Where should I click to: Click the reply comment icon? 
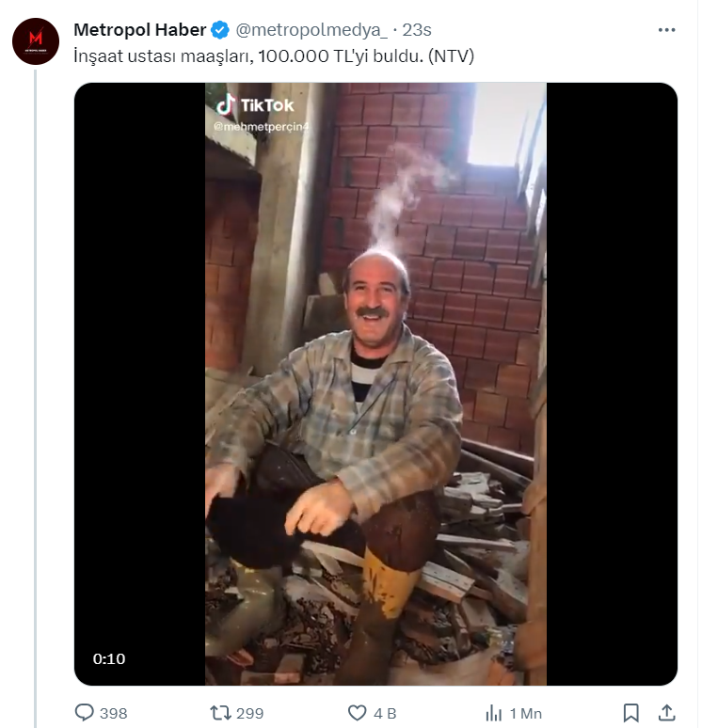click(83, 713)
